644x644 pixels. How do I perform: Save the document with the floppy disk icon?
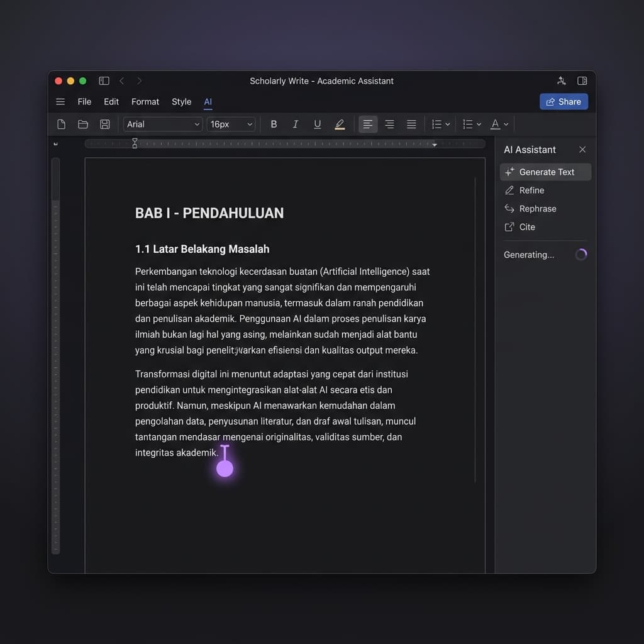tap(105, 125)
